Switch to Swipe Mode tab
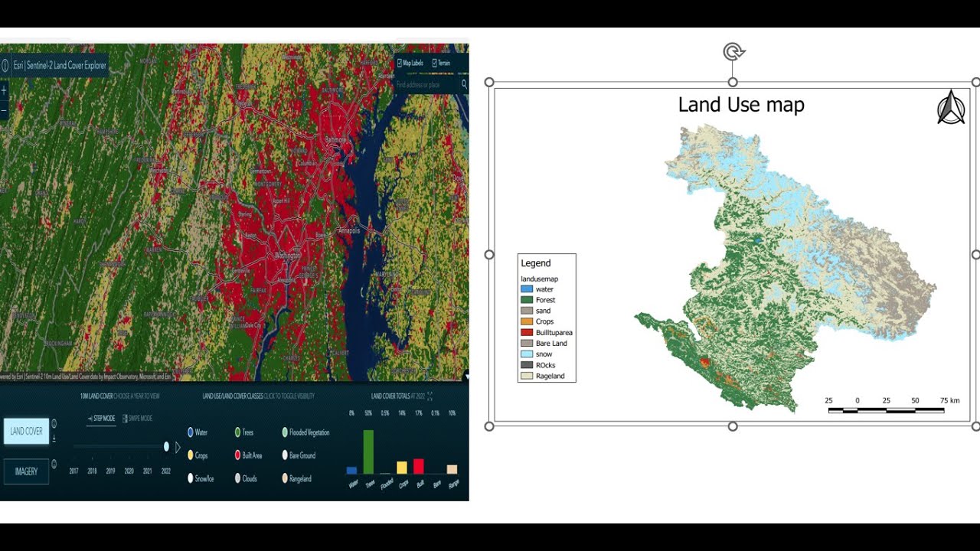This screenshot has width=980, height=551. pyautogui.click(x=137, y=419)
